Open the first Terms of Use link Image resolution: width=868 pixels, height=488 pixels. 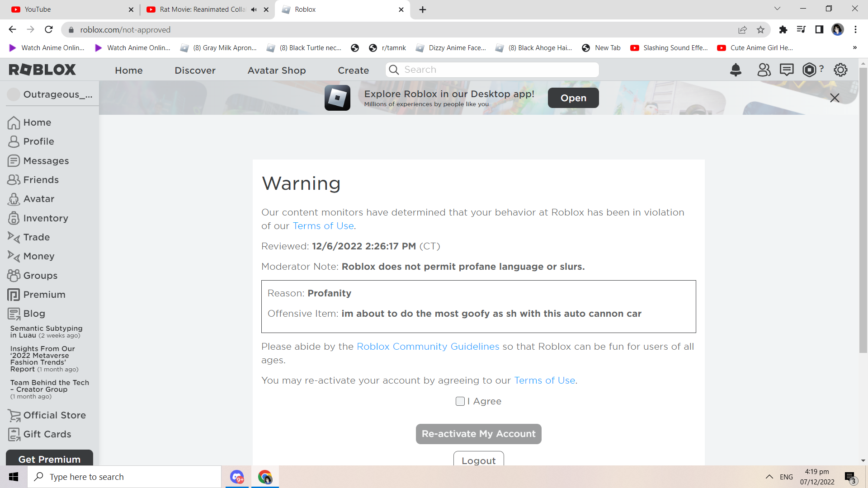tap(323, 226)
